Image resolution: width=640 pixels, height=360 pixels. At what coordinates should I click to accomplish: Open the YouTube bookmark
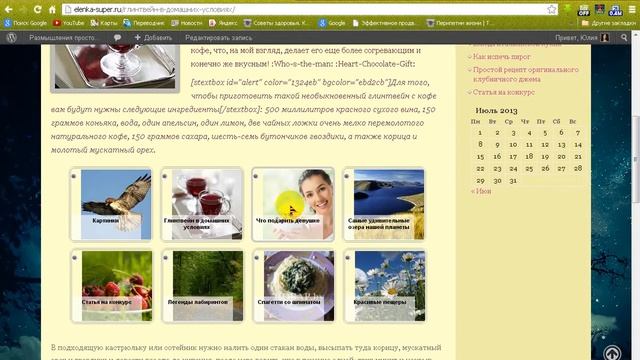[69, 23]
